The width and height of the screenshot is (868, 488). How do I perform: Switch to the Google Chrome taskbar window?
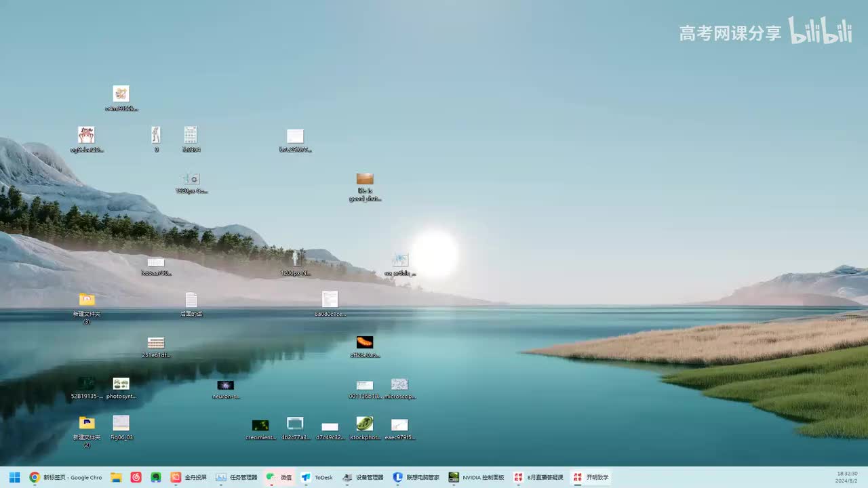pos(66,477)
